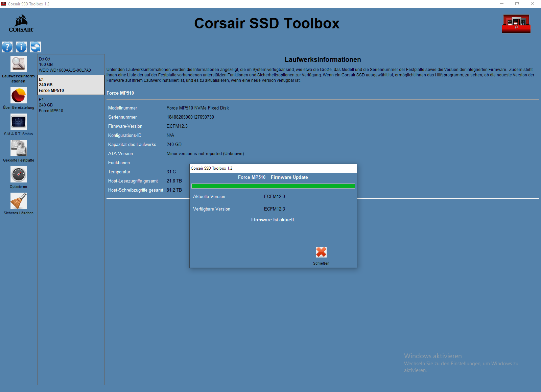This screenshot has height=392, width=541.
Task: Click the green firmware update progress bar
Action: click(273, 186)
